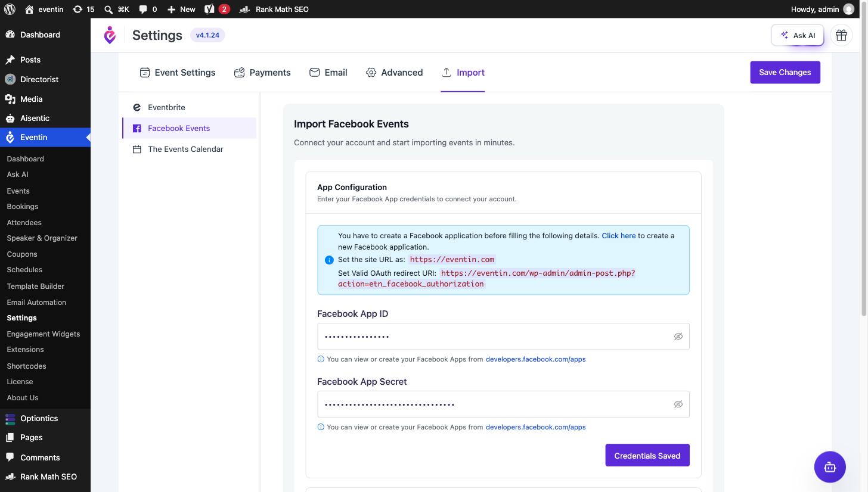Go to Bookings submenu
Viewport: 868px width, 492px height.
click(x=23, y=207)
